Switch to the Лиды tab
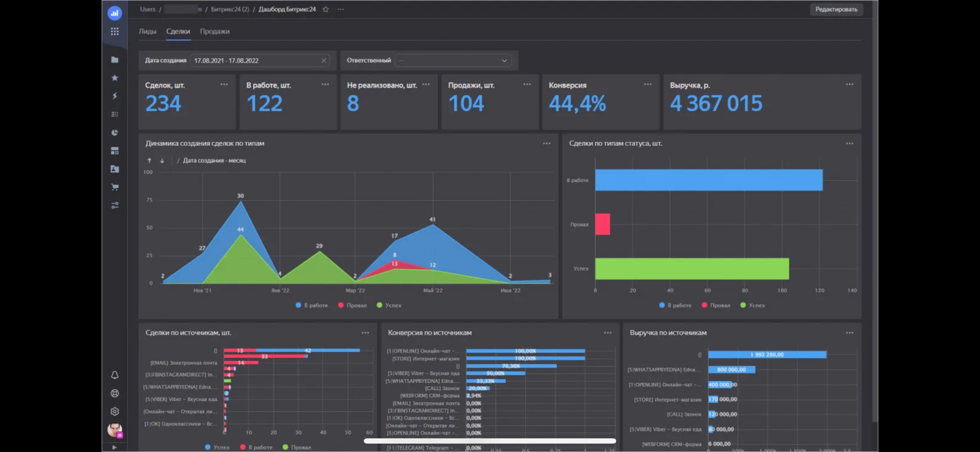This screenshot has height=452, width=980. 148,31
